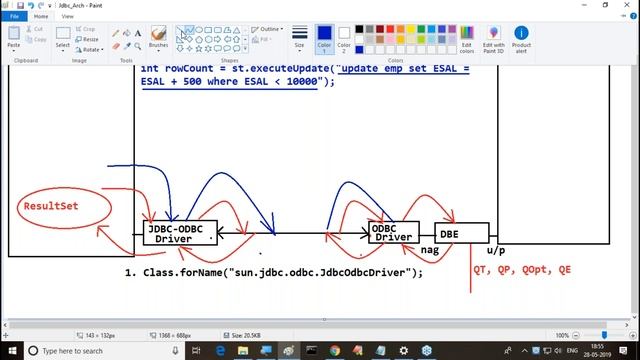Click the Type here to search box
This screenshot has width=640, height=360.
[x=104, y=351]
